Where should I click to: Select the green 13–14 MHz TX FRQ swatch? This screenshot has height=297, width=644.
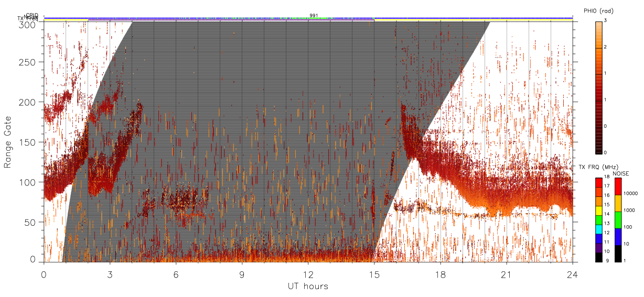[x=598, y=220]
